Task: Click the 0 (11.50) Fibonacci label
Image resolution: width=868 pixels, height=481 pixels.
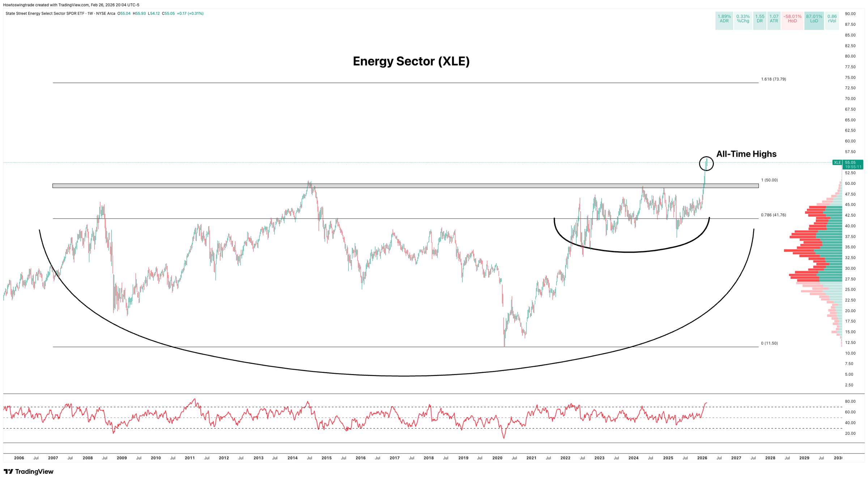Action: [769, 343]
